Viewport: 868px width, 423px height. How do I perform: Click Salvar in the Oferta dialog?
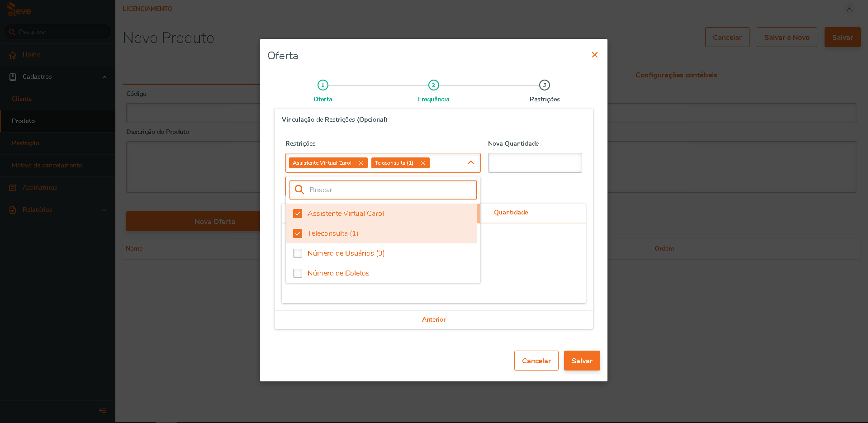tap(582, 361)
